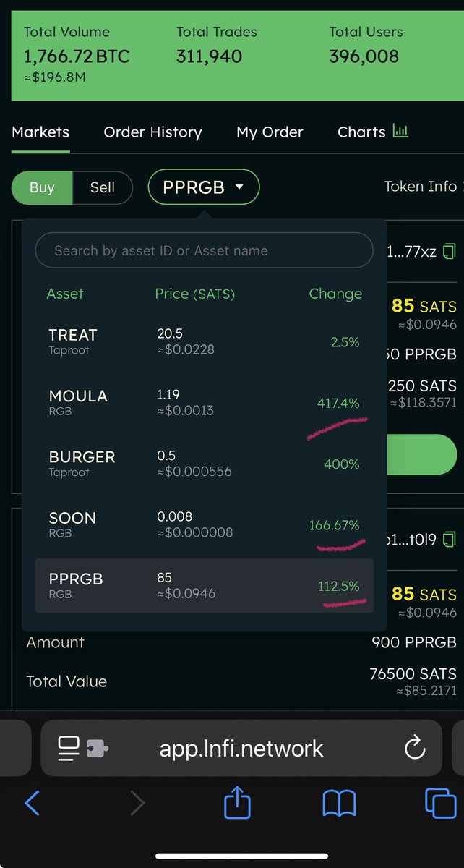Tap the app.lnfi.network address bar
Screen dimensions: 464x868
(241, 749)
